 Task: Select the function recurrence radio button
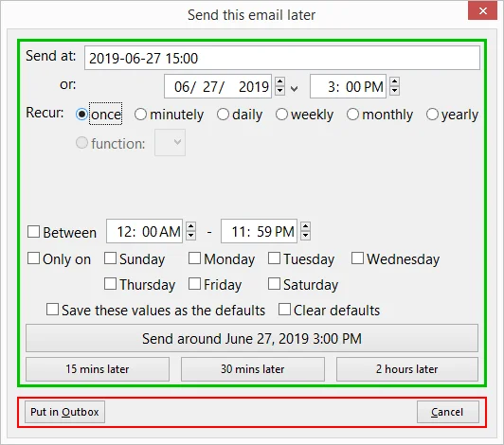point(81,143)
